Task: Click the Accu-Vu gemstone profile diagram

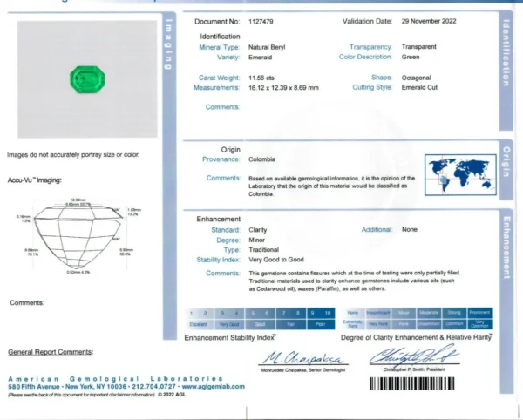Action: tap(78, 237)
